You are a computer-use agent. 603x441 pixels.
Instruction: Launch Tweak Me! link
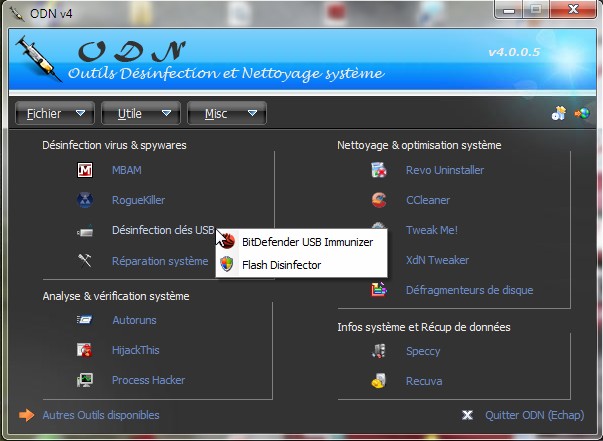pyautogui.click(x=432, y=230)
